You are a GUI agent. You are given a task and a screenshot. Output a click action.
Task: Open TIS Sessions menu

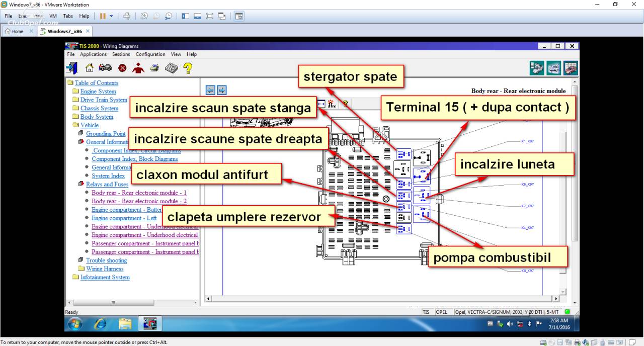pos(121,54)
